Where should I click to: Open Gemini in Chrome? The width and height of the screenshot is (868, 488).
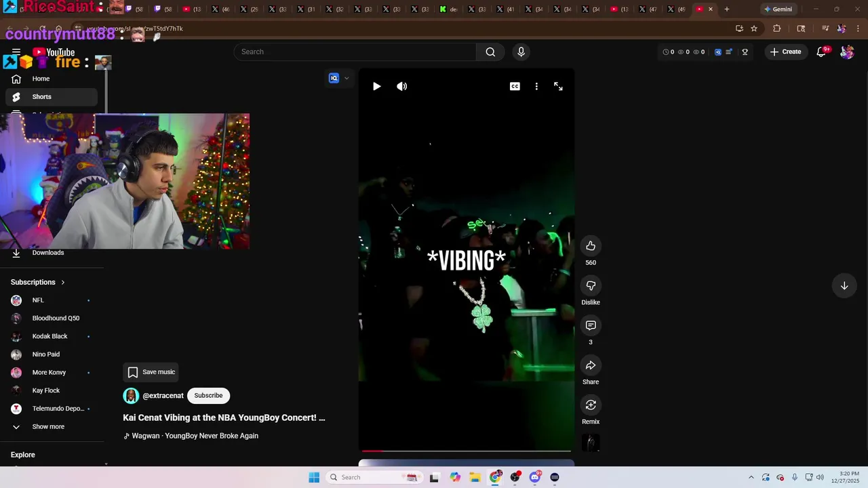[x=778, y=9]
